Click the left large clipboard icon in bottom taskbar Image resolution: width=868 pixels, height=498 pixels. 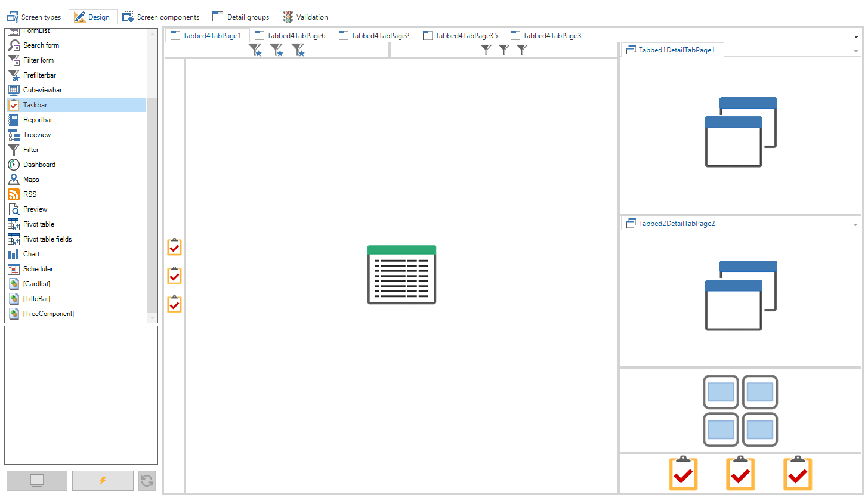click(x=683, y=473)
